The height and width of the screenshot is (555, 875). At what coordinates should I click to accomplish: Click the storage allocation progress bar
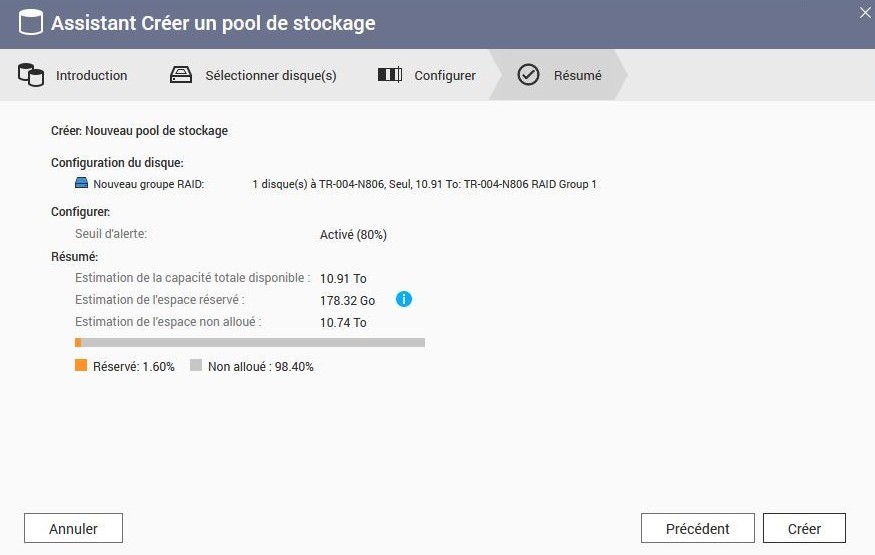coord(250,342)
